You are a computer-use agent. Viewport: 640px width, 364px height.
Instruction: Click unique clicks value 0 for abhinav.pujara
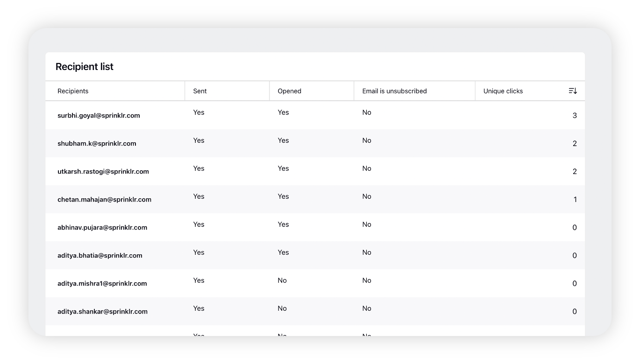click(x=575, y=227)
